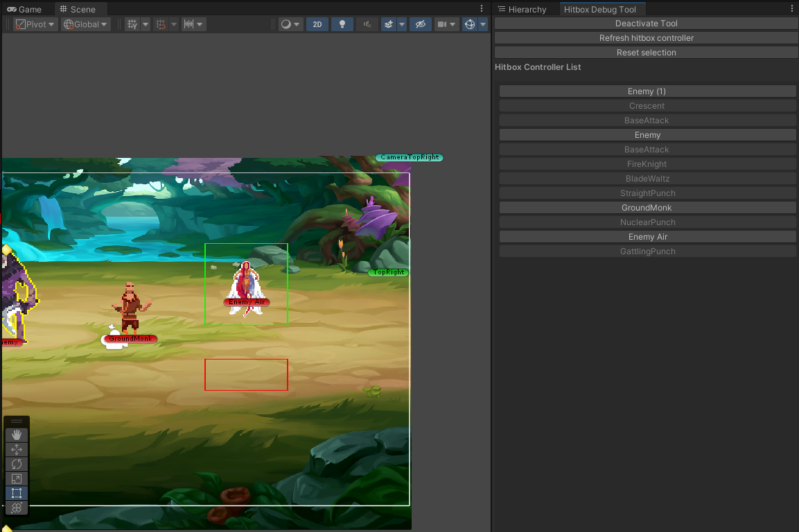Enable 2D view mode
This screenshot has height=532, width=799.
point(317,24)
